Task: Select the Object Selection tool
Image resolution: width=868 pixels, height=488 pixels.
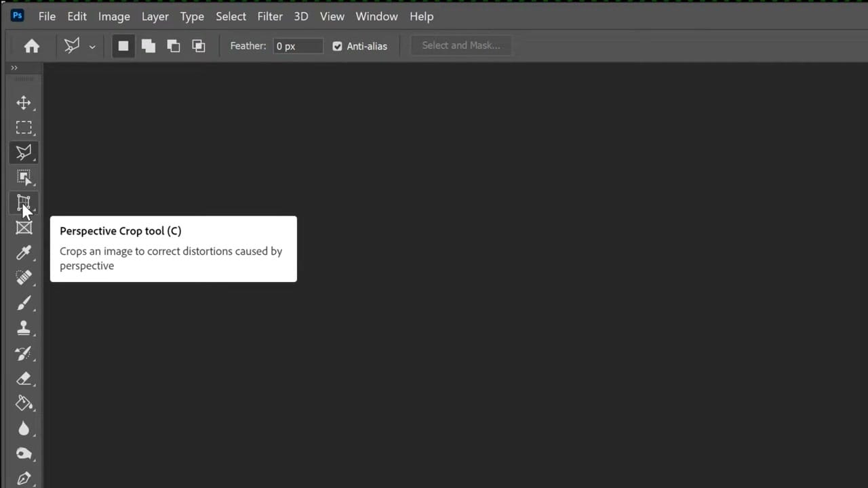Action: click(24, 178)
